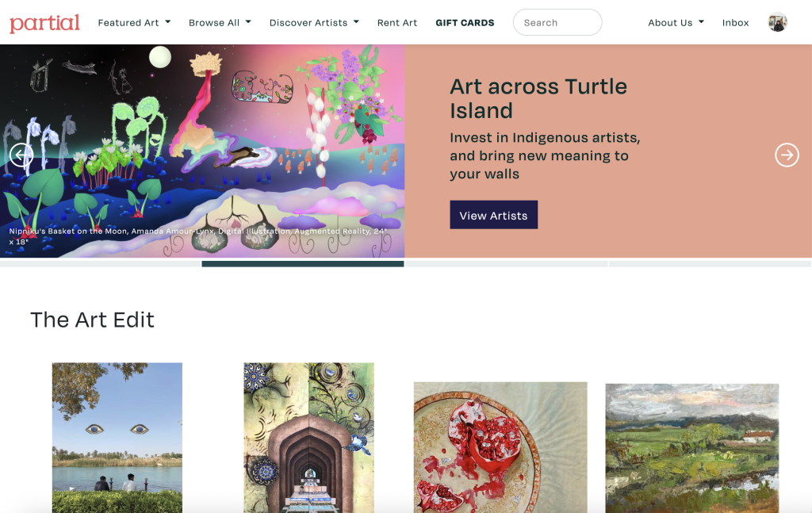
Task: Select the third carousel progress segment
Action: (506, 264)
